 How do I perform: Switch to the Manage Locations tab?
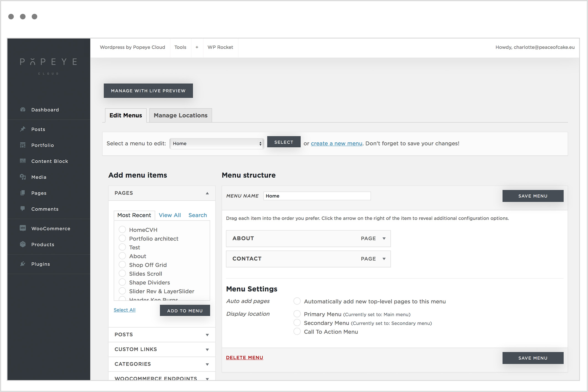[181, 115]
